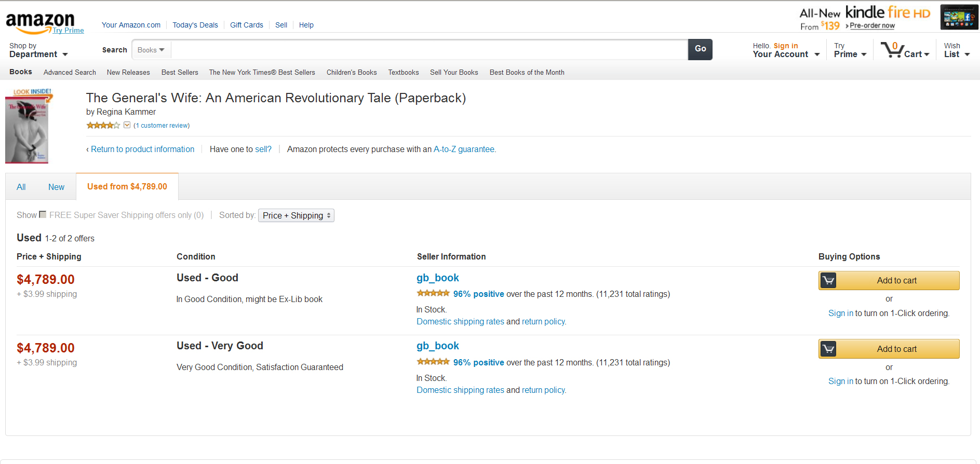
Task: Open return policy in Used - Very Good offer
Action: pyautogui.click(x=544, y=390)
